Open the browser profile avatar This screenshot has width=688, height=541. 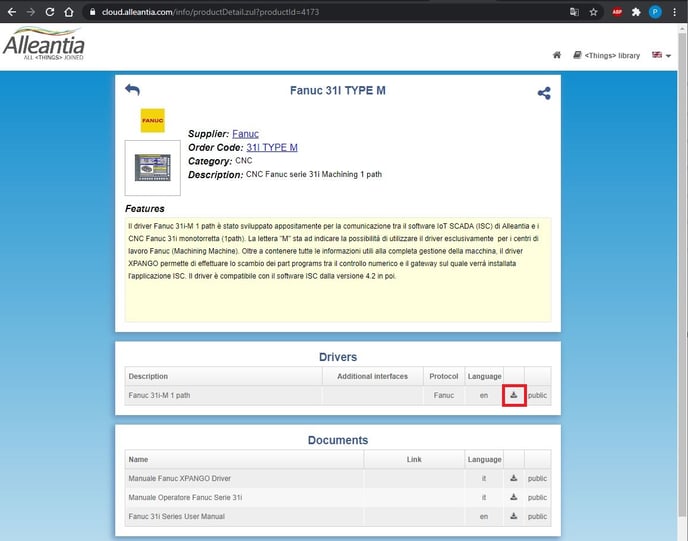tap(655, 12)
